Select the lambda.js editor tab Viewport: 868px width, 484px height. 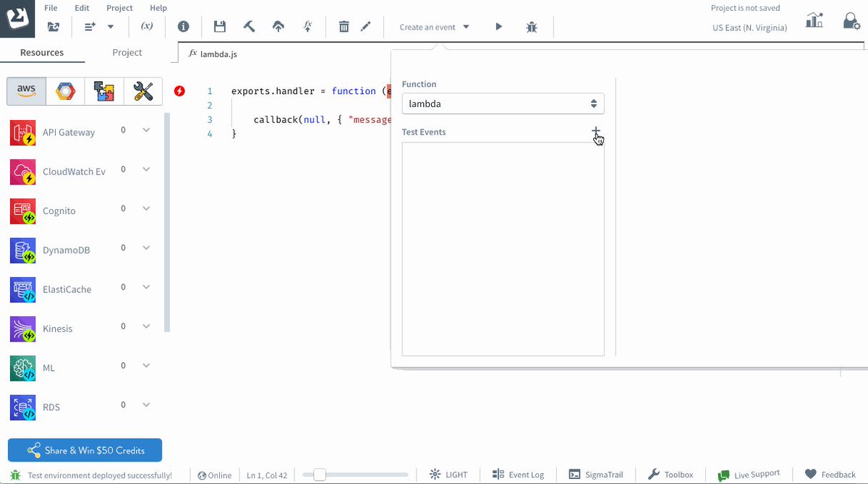pos(213,54)
